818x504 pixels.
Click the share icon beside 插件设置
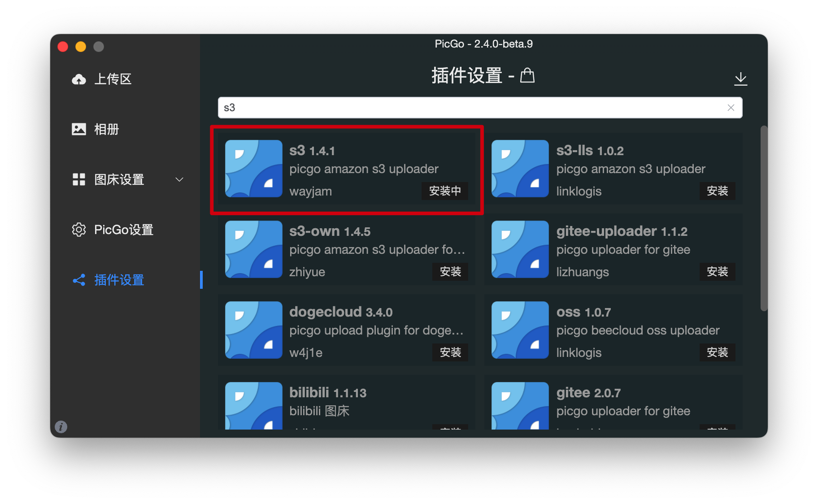79,280
